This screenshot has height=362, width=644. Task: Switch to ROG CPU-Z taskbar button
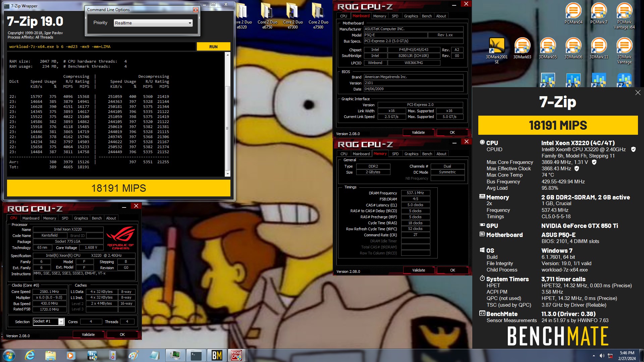click(237, 355)
